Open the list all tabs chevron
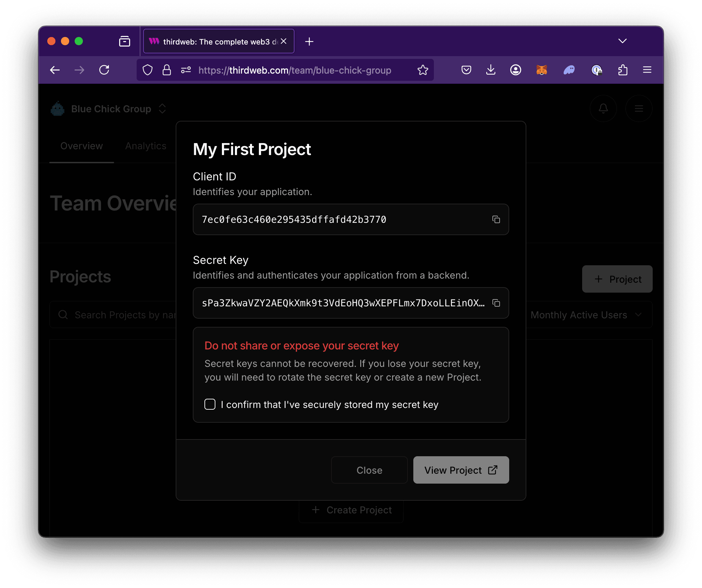702x588 pixels. click(x=622, y=41)
